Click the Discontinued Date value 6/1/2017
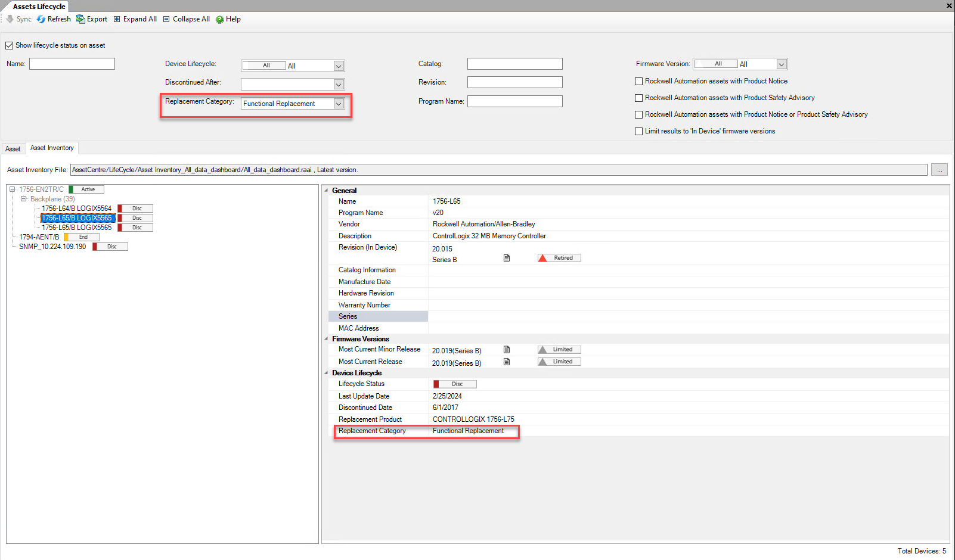955x560 pixels. [x=445, y=407]
